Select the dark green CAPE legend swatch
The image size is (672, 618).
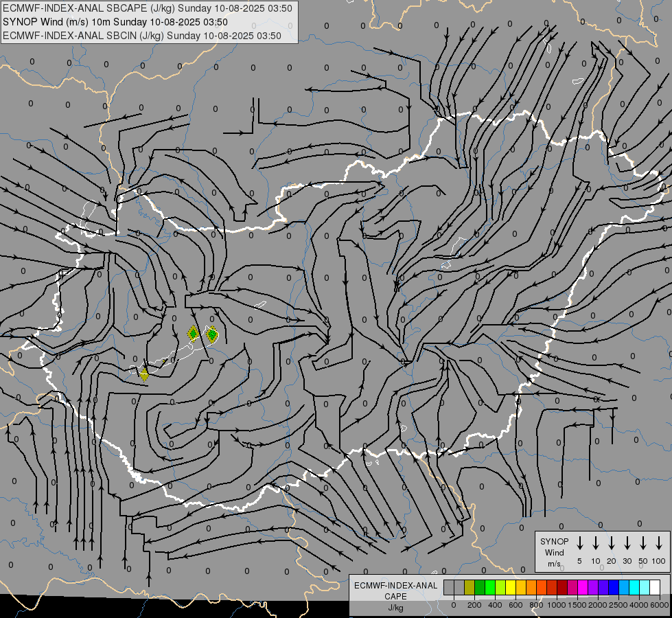click(480, 587)
